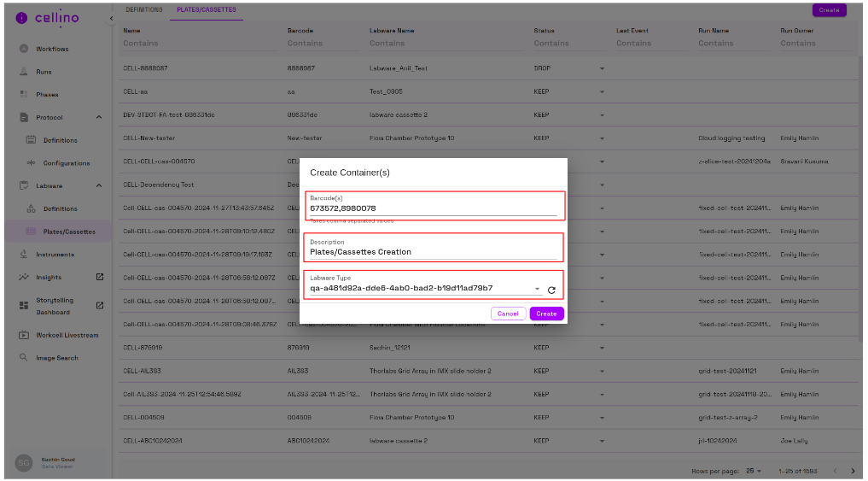Open status dropdown for CELL-8888987 row
Viewport: 868px width, 481px height.
click(x=602, y=68)
